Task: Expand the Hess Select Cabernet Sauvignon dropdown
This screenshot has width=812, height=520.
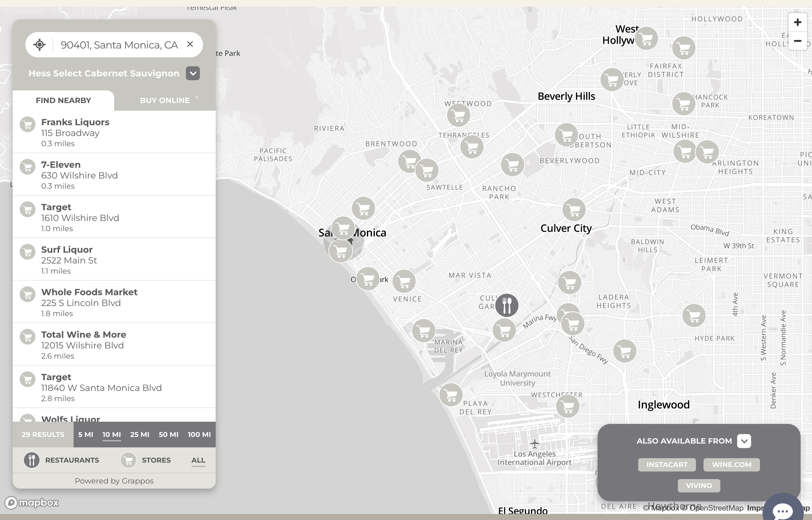Action: (x=193, y=73)
